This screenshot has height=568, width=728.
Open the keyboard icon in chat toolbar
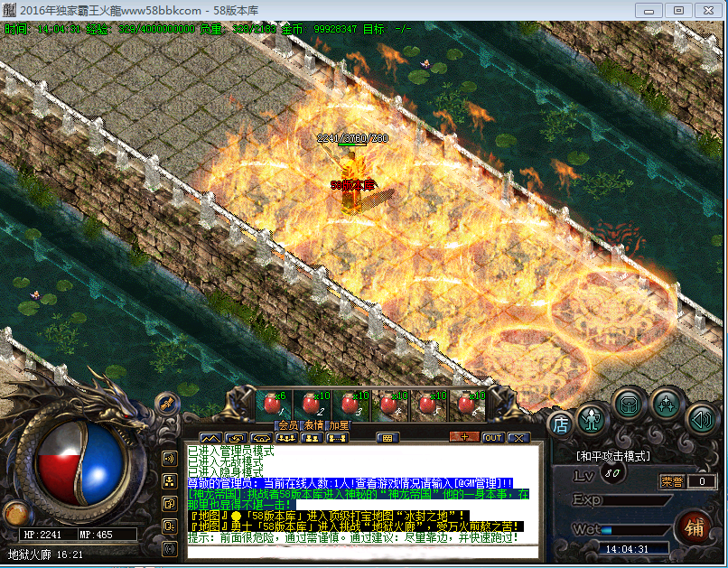[x=387, y=438]
